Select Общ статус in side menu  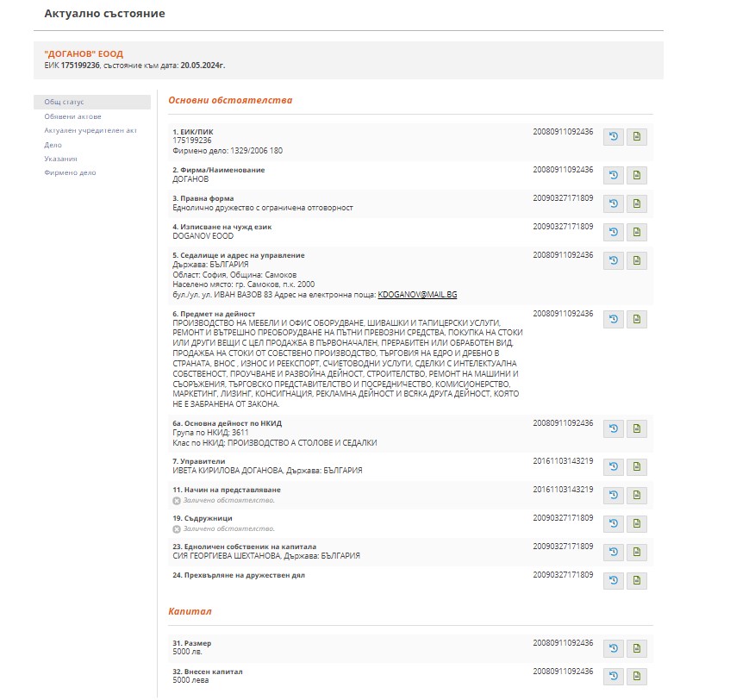click(65, 103)
